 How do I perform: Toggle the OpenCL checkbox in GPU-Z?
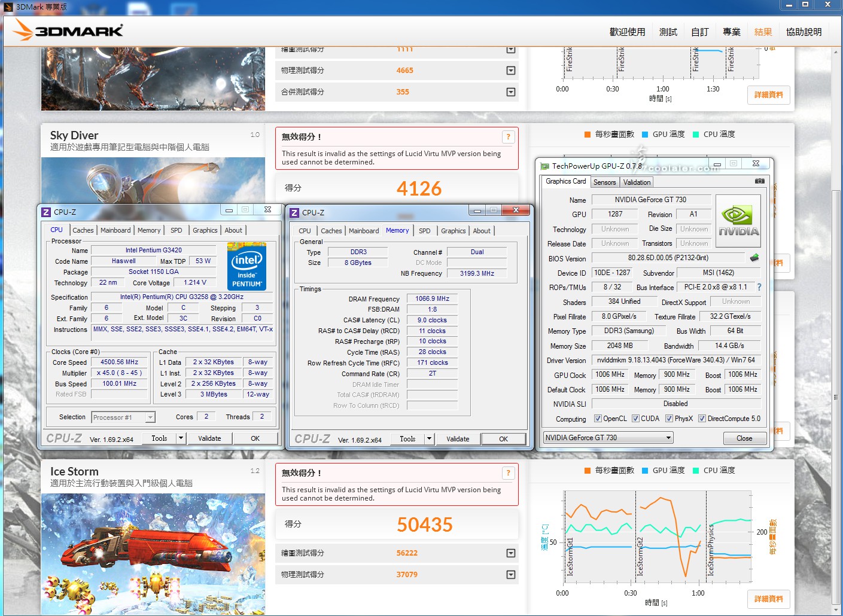598,419
